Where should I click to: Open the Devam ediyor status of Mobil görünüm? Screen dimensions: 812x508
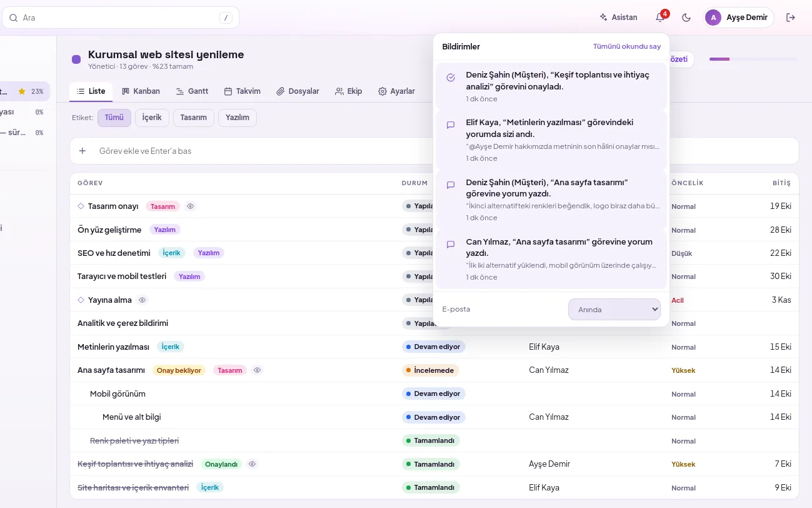(433, 394)
